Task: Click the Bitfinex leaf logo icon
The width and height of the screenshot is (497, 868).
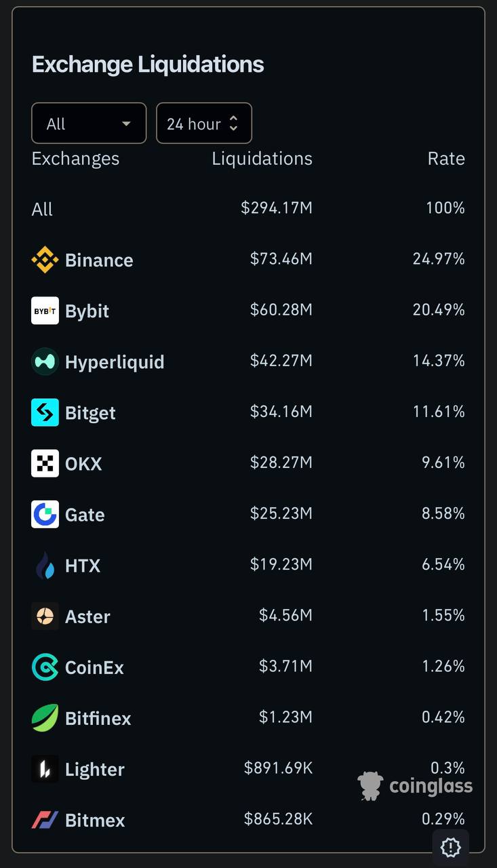Action: [45, 718]
